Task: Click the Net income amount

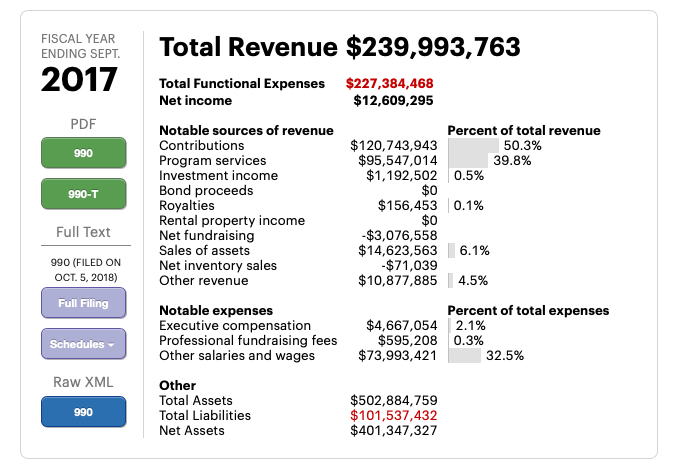Action: 393,100
